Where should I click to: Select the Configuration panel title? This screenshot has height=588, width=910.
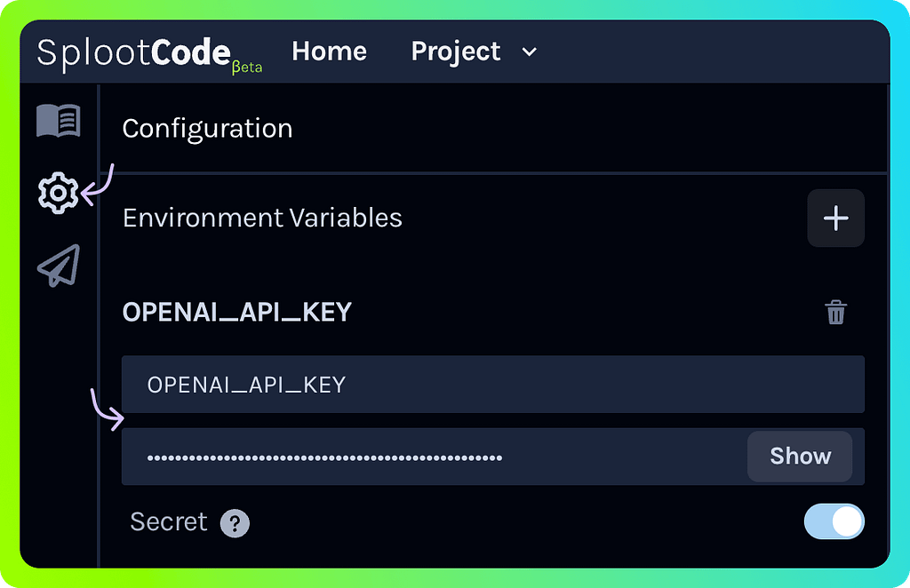(207, 129)
